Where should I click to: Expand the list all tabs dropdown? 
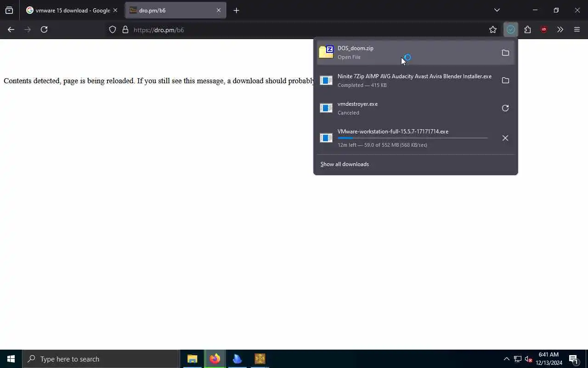pyautogui.click(x=497, y=10)
